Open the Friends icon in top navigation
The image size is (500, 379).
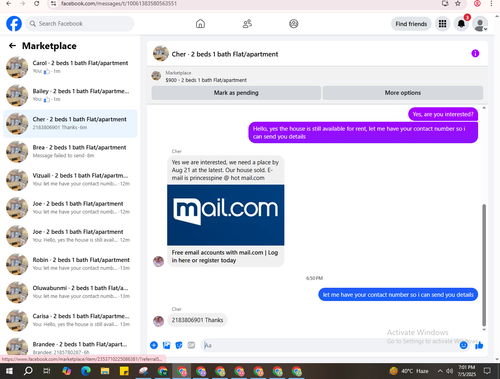(x=247, y=24)
